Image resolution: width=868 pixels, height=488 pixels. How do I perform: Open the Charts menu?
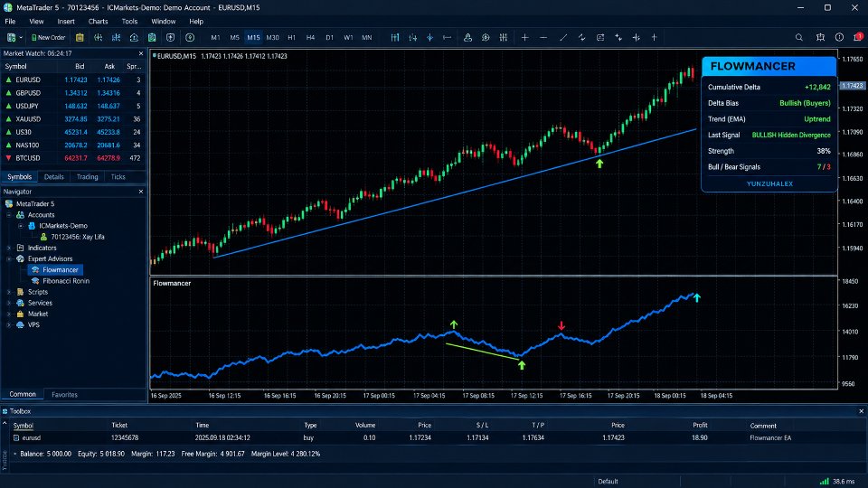tap(98, 22)
